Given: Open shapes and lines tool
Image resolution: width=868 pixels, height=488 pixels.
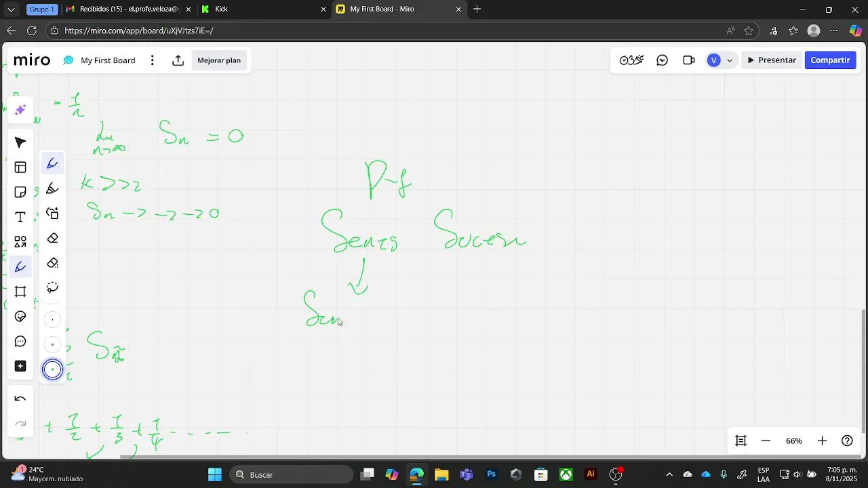Looking at the screenshot, I should (20, 242).
